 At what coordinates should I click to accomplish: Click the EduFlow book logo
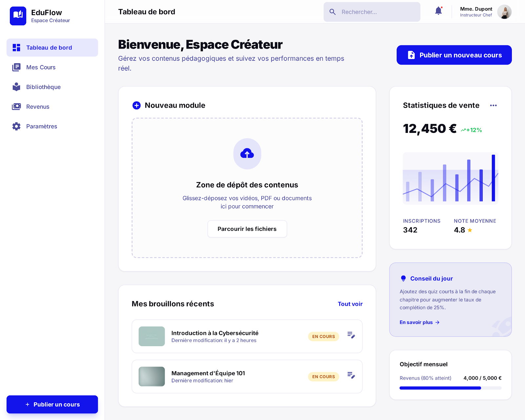(x=18, y=16)
